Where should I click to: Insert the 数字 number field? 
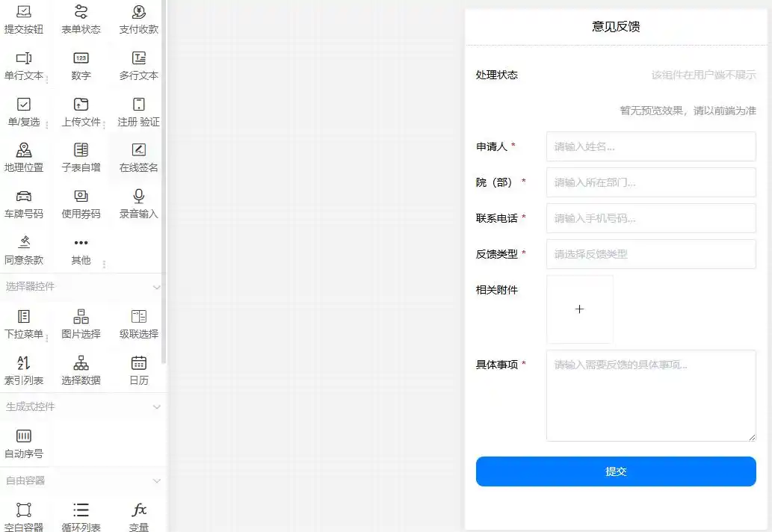(x=81, y=66)
